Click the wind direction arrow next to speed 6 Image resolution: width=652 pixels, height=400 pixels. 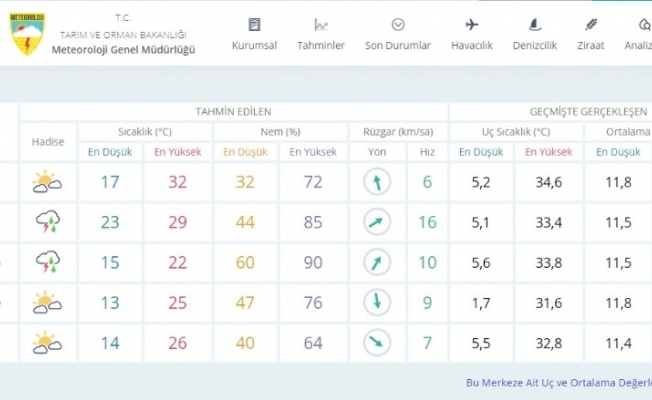[376, 182]
